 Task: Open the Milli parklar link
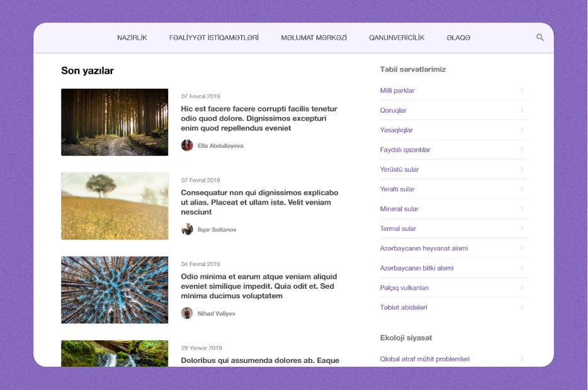pos(397,91)
